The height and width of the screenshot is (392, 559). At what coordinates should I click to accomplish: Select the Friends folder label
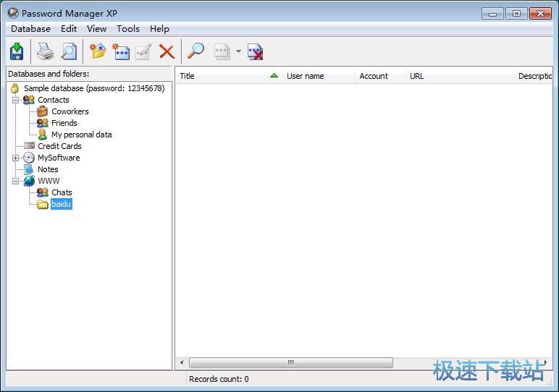64,123
